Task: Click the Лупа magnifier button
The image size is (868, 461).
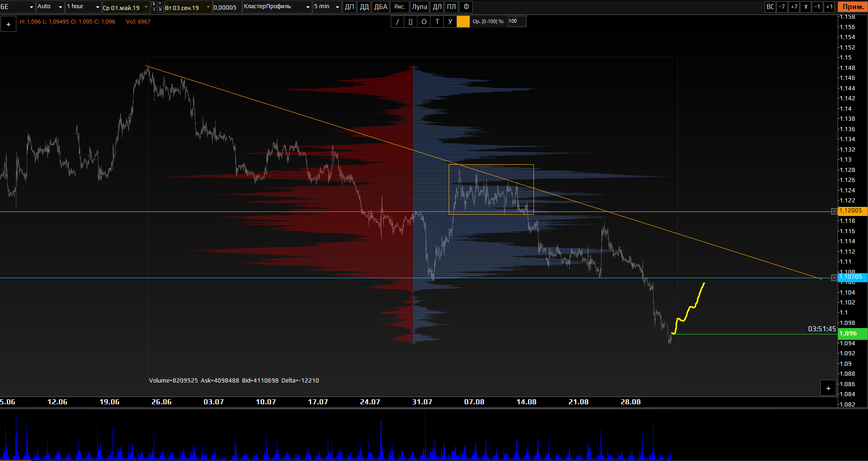Action: click(x=419, y=7)
